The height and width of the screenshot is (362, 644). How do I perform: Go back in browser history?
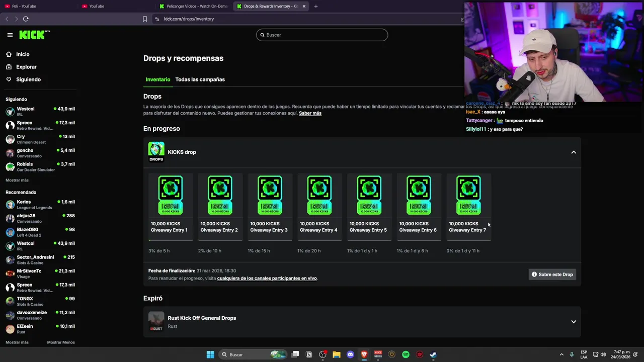[7, 19]
